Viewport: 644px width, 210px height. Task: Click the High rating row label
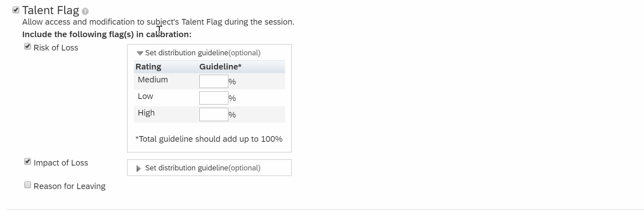click(146, 113)
